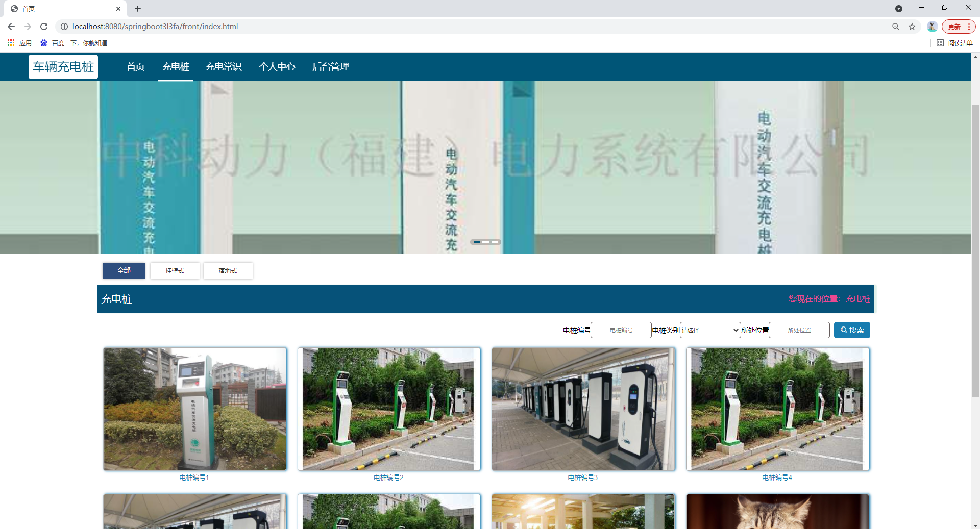Focus the 电桩编号 search field
This screenshot has height=529, width=980.
(621, 330)
